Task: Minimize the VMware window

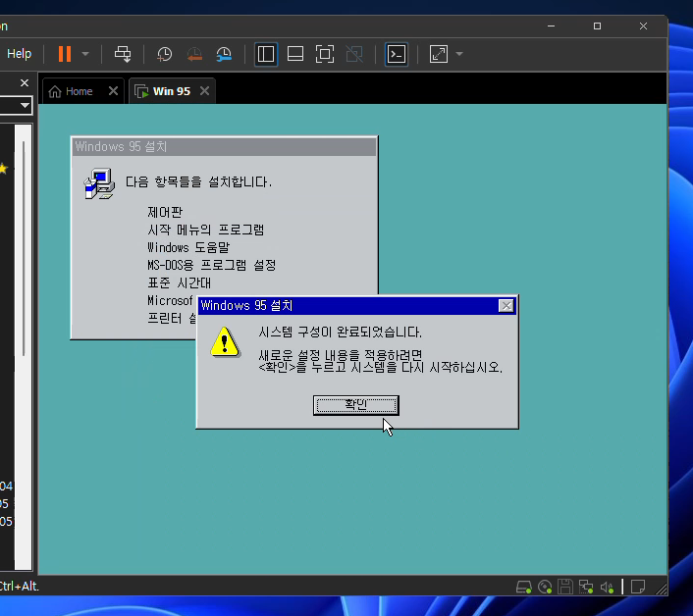Action: (x=551, y=26)
